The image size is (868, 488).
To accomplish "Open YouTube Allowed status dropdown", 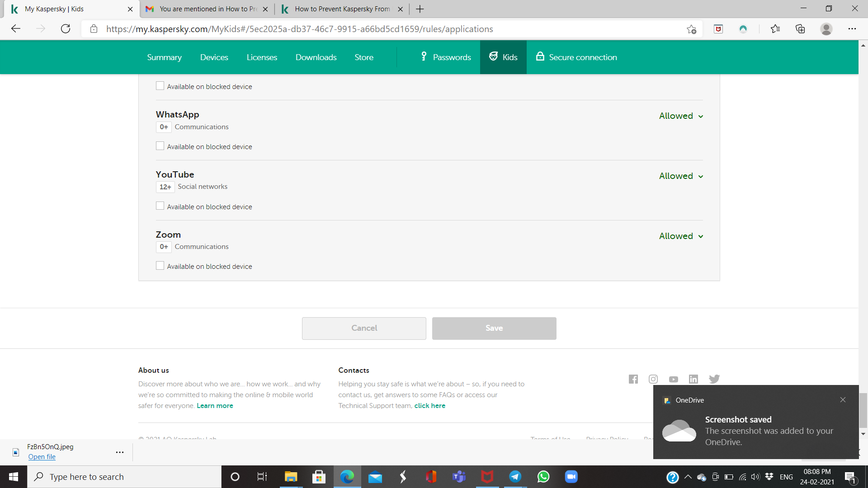I will click(x=681, y=176).
